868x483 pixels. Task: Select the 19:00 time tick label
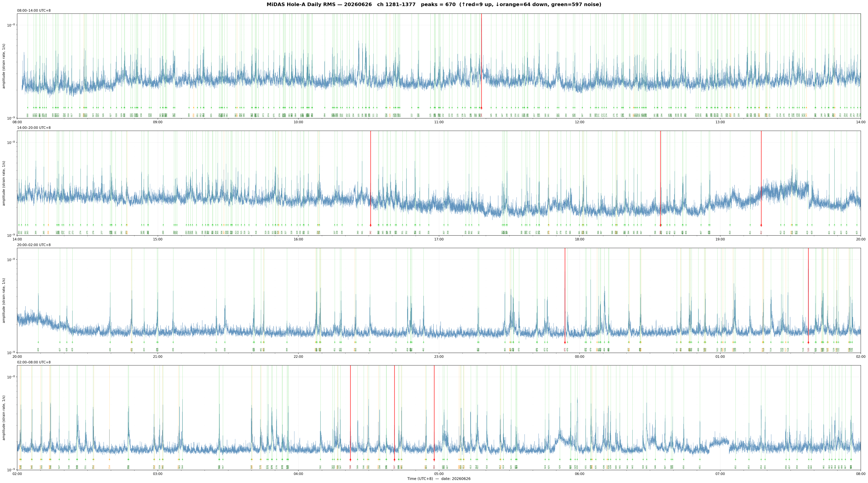(x=720, y=239)
